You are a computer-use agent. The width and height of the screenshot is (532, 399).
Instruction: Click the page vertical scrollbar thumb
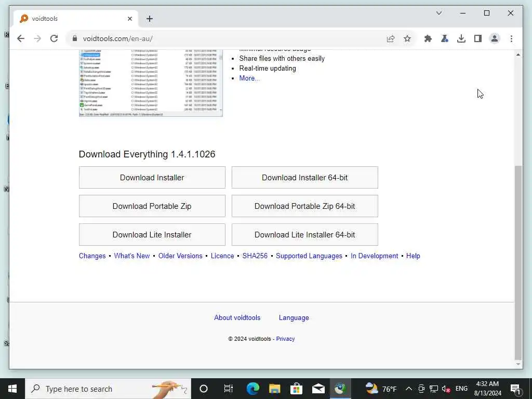tap(518, 262)
